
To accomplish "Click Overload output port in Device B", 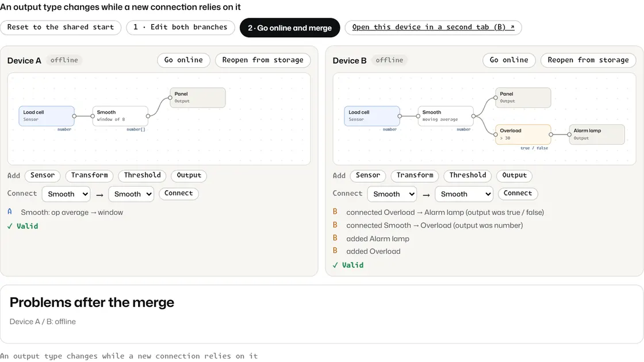I will pos(551,134).
